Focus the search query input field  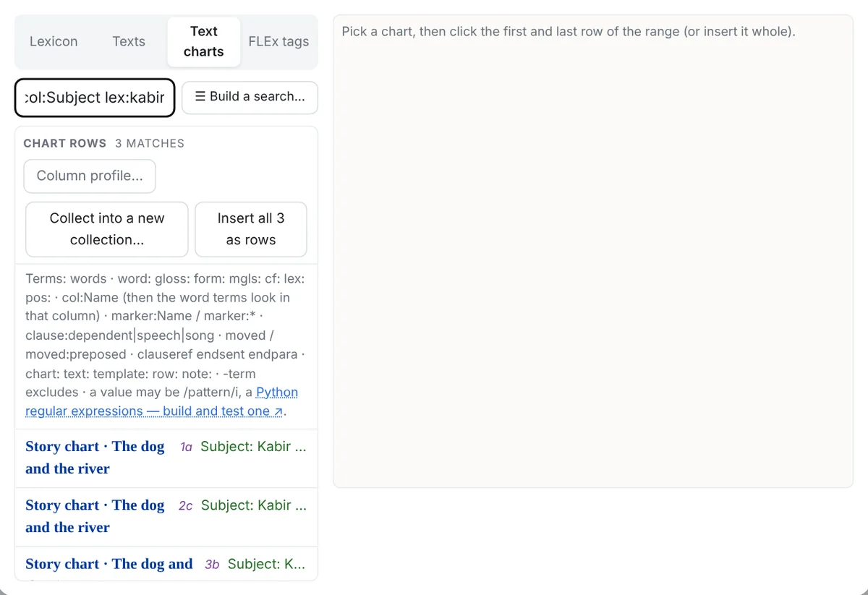(95, 98)
